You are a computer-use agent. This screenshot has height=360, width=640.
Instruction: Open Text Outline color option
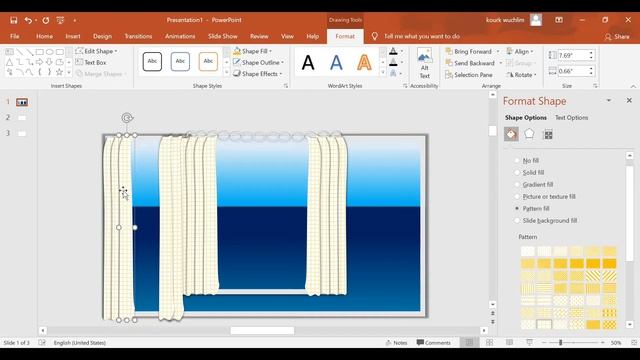(396, 62)
